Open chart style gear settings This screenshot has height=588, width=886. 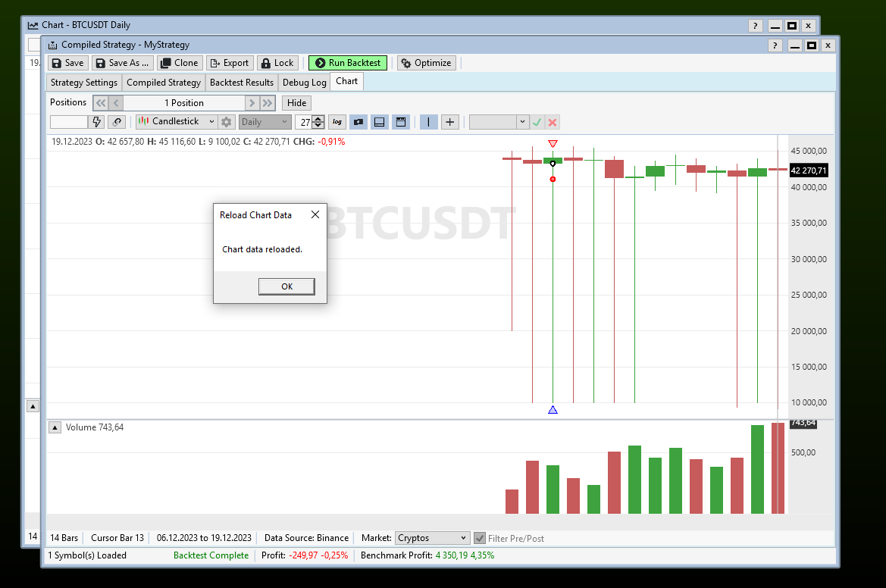pyautogui.click(x=226, y=122)
